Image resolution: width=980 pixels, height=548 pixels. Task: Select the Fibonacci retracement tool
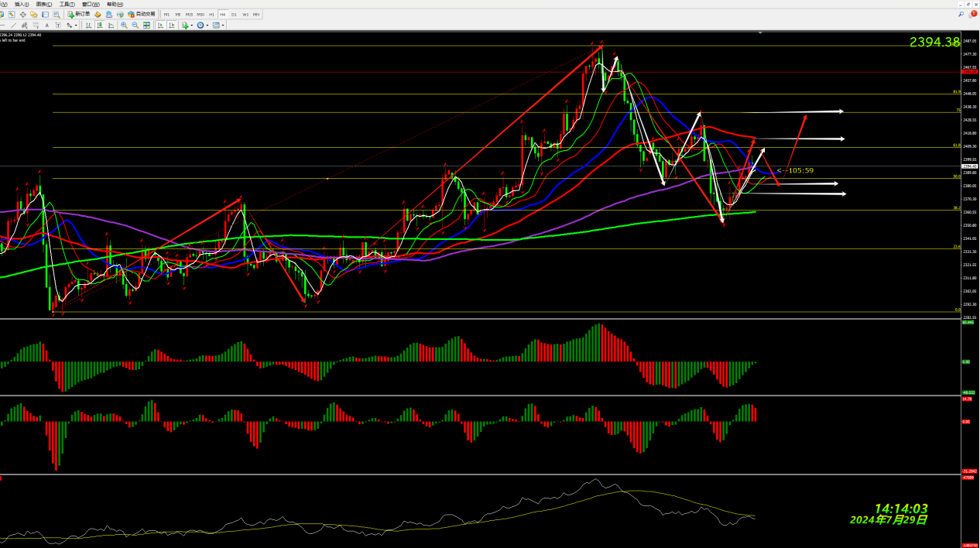(36, 26)
